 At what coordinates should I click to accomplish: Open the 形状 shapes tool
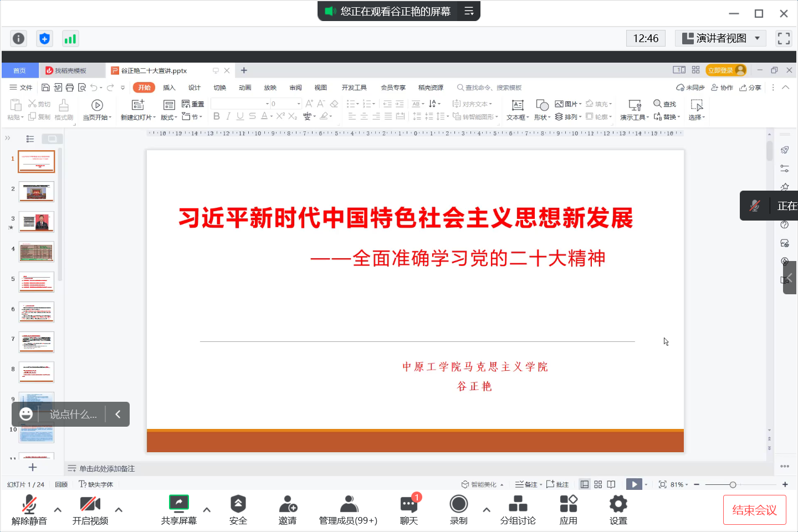[541, 110]
